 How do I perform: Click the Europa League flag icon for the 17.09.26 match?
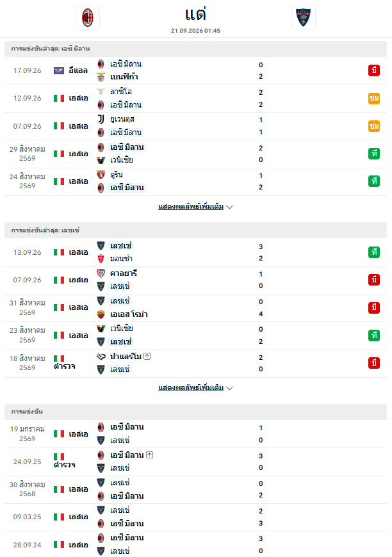(x=59, y=70)
